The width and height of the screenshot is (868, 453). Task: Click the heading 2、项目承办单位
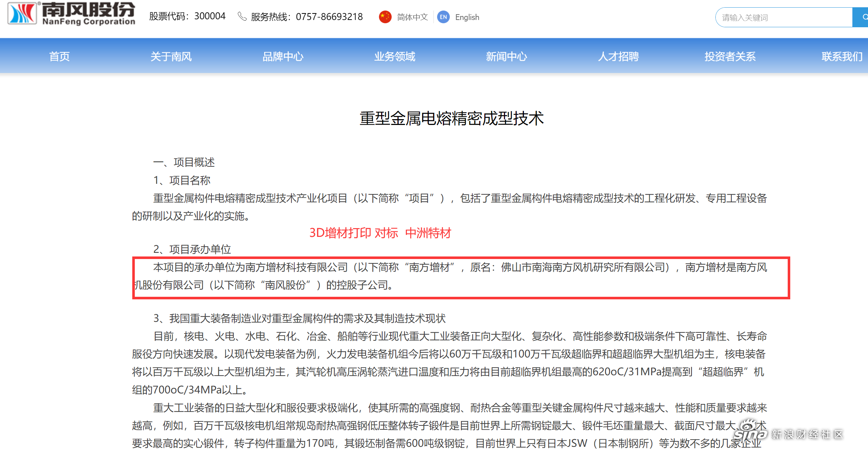pyautogui.click(x=192, y=249)
